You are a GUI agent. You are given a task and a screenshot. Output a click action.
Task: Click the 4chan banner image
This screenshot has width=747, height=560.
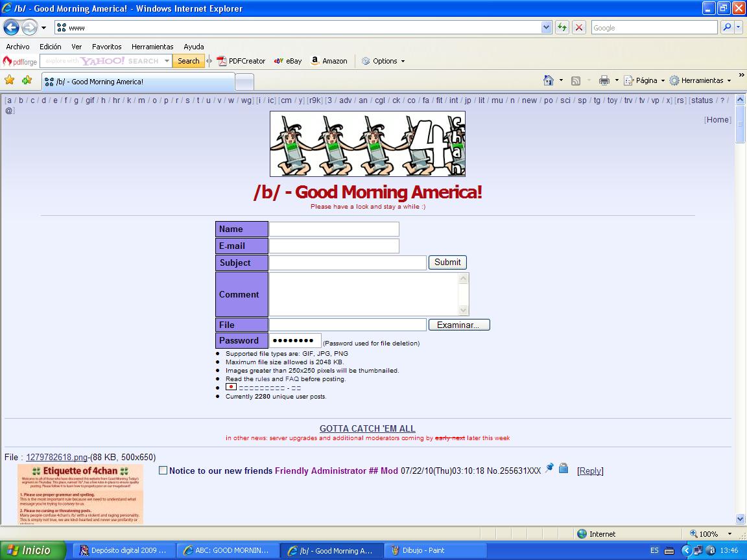pyautogui.click(x=367, y=144)
